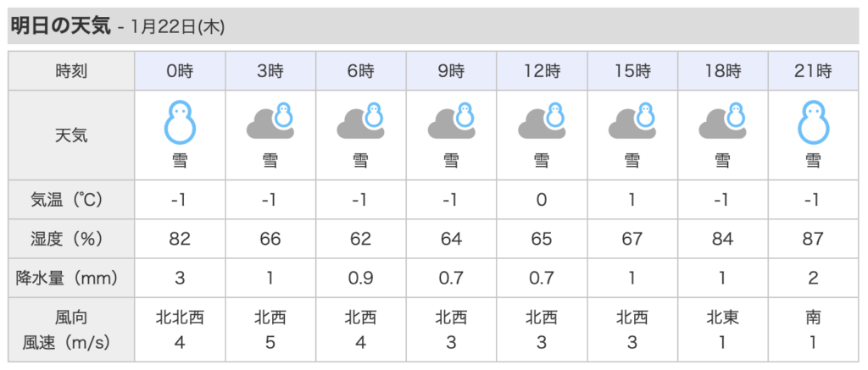Click the 天気 row label

click(x=71, y=135)
